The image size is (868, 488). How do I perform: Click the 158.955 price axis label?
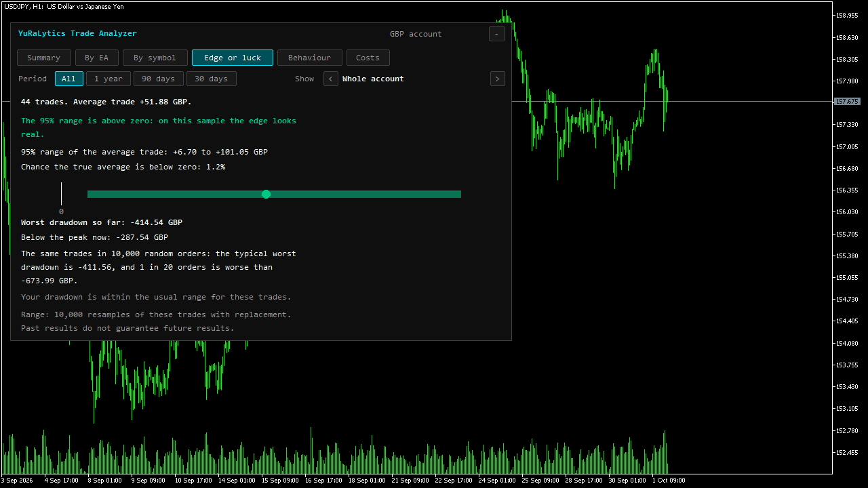(x=847, y=15)
